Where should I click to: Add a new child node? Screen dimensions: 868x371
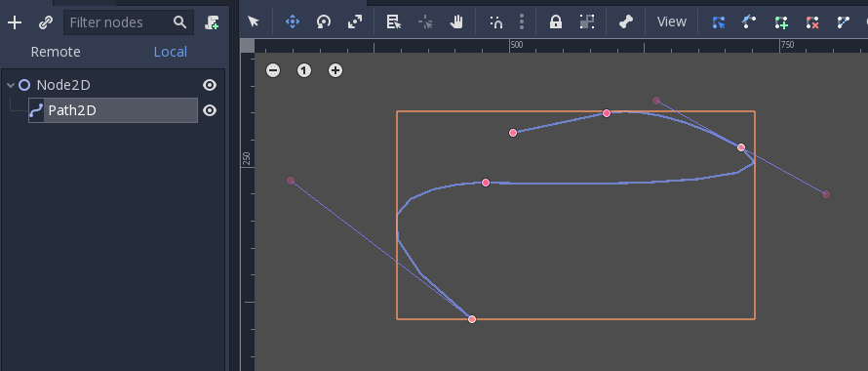15,22
